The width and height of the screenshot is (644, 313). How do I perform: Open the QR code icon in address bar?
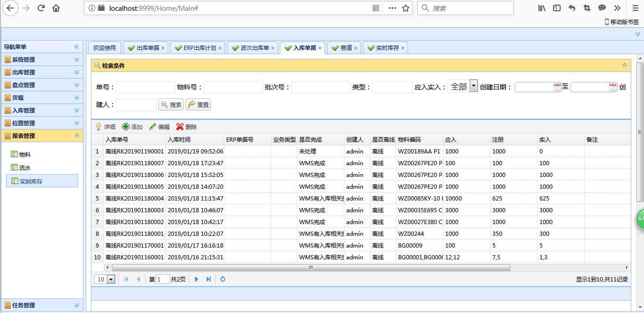point(376,8)
